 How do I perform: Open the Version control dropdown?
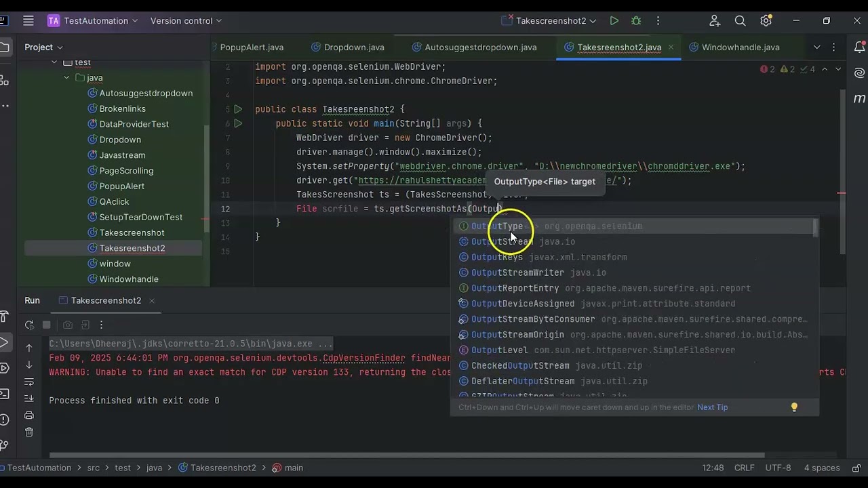186,21
